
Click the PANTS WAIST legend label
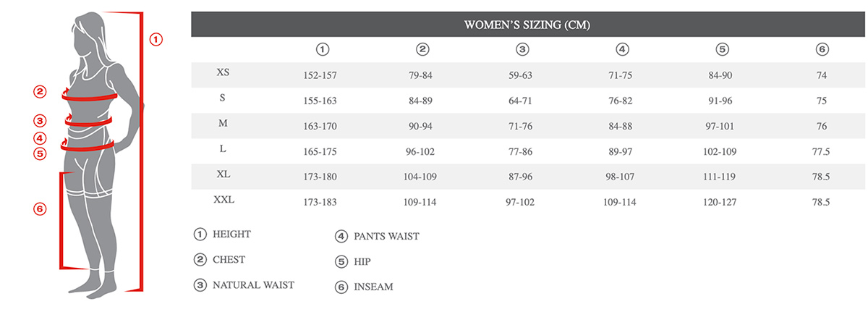click(386, 236)
